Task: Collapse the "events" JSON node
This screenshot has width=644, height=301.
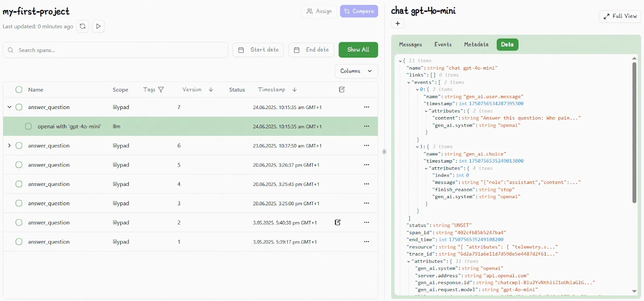Action: coord(409,82)
